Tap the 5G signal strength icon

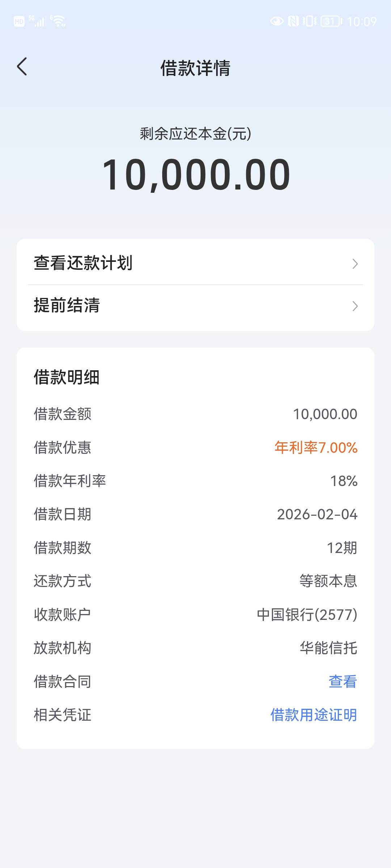coord(38,21)
